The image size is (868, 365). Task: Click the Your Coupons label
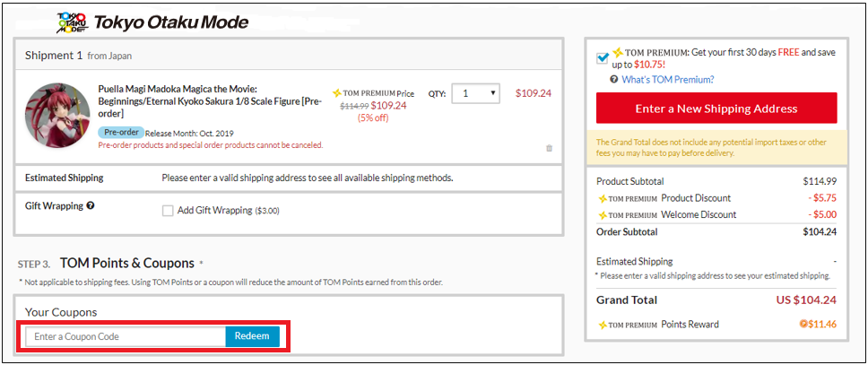tap(61, 312)
